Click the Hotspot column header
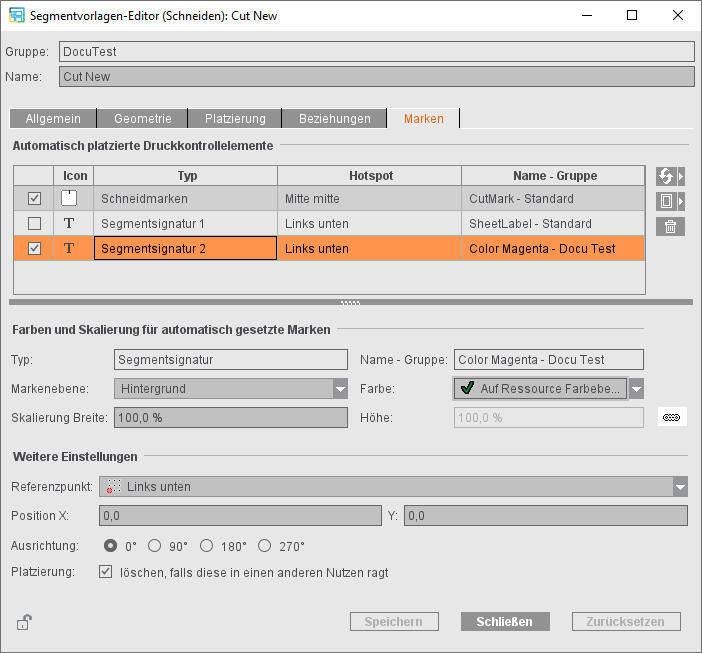702x653 pixels. coord(369,175)
